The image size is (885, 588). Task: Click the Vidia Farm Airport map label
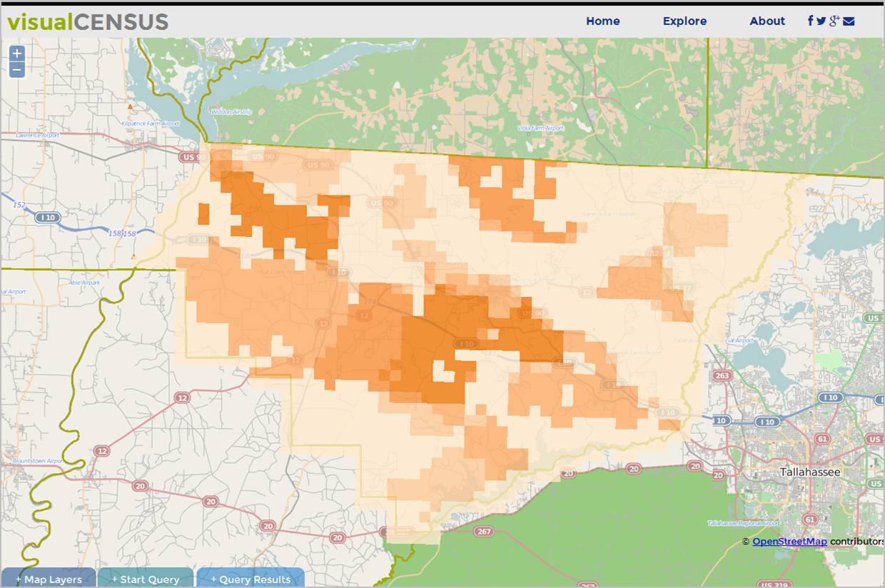[540, 128]
